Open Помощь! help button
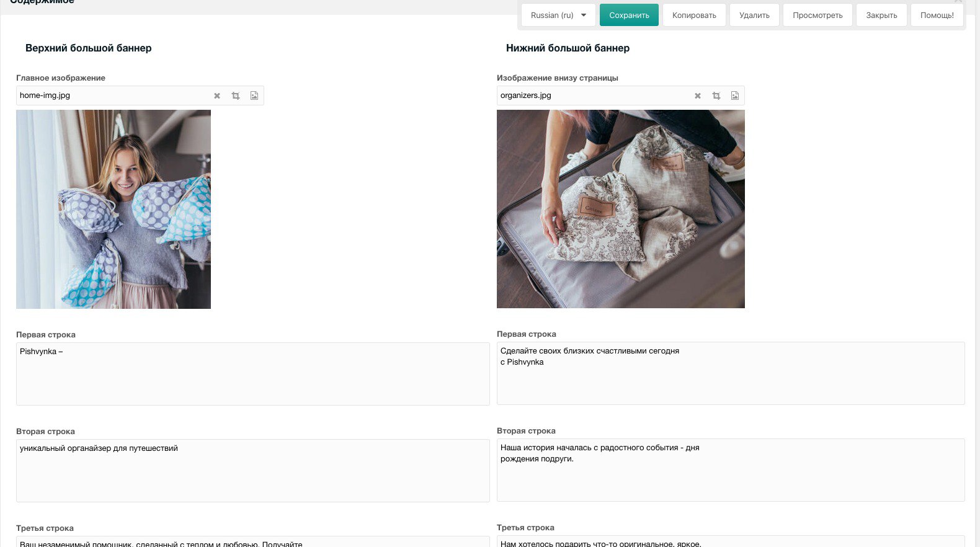This screenshot has width=980, height=547. (x=937, y=15)
